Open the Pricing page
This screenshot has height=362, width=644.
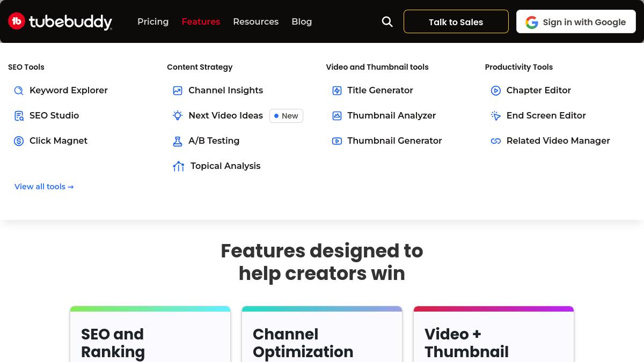point(153,21)
